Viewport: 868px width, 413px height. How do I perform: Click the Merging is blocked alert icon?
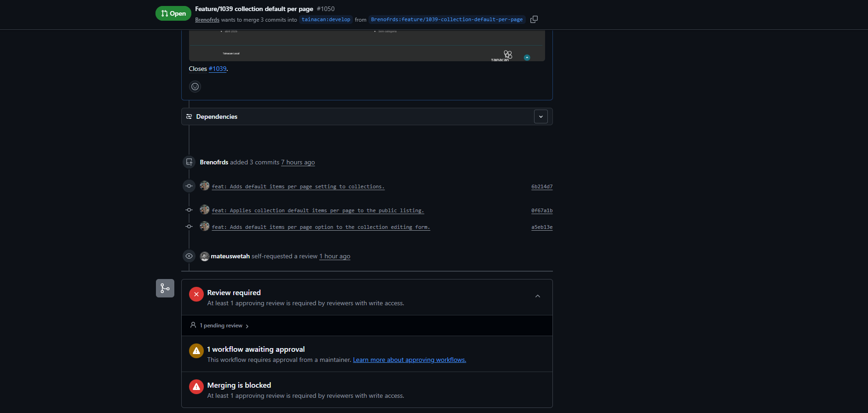[x=196, y=387]
